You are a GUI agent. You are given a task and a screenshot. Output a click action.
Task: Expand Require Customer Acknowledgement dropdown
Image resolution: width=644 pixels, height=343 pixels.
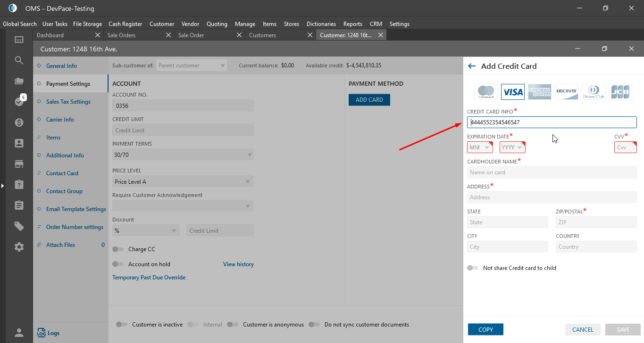[183, 206]
